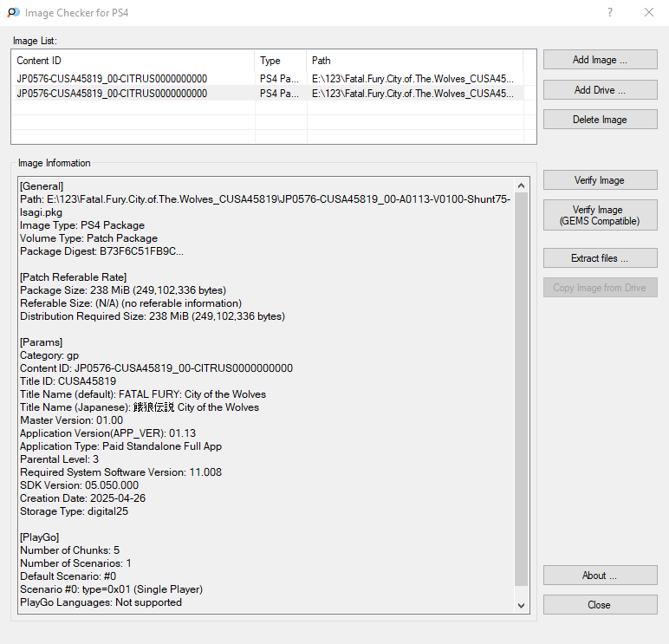The width and height of the screenshot is (669, 644).
Task: Click the Add Image button
Action: [600, 60]
